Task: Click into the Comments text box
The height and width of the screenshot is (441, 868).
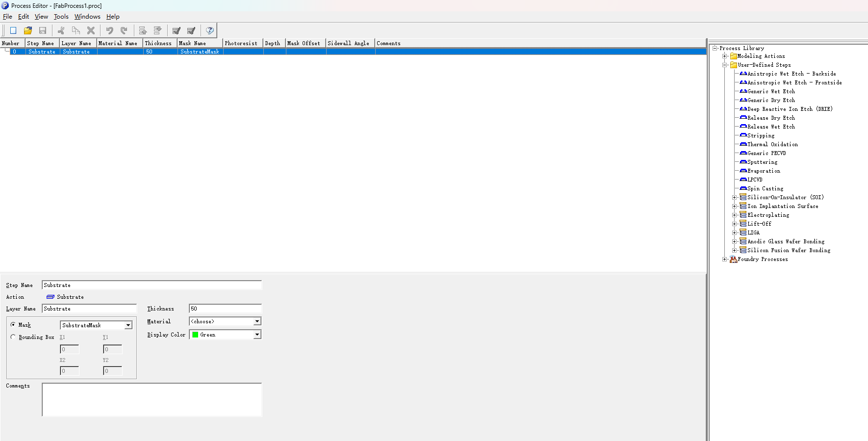Action: (152, 399)
